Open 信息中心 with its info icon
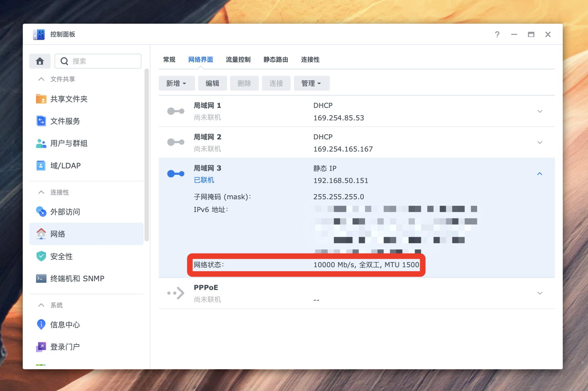Image resolution: width=588 pixels, height=391 pixels. pyautogui.click(x=41, y=324)
